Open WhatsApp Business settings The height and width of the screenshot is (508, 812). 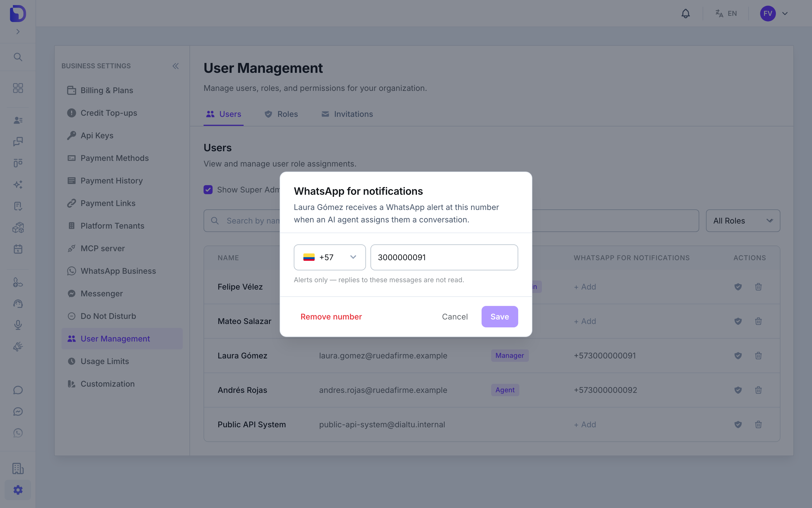[122, 271]
